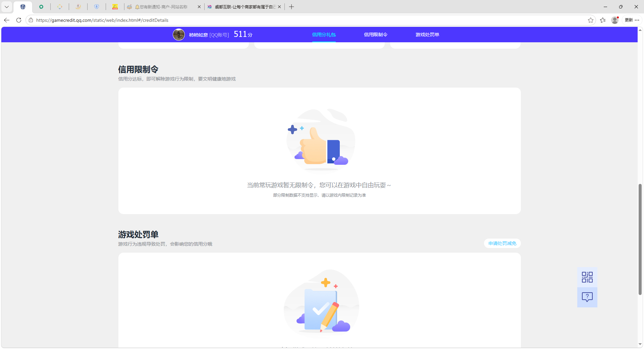Click the checklist and pencil illustration
644x349 pixels.
point(321,302)
